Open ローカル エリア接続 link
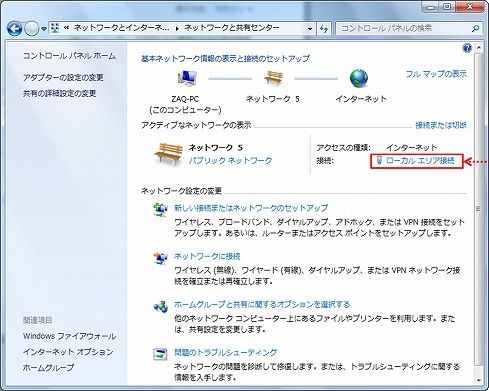 click(x=420, y=161)
